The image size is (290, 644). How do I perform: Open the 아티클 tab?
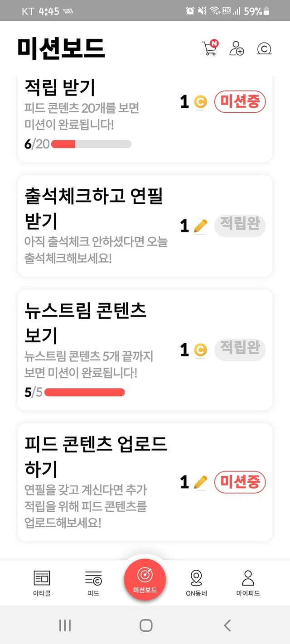pos(42,583)
